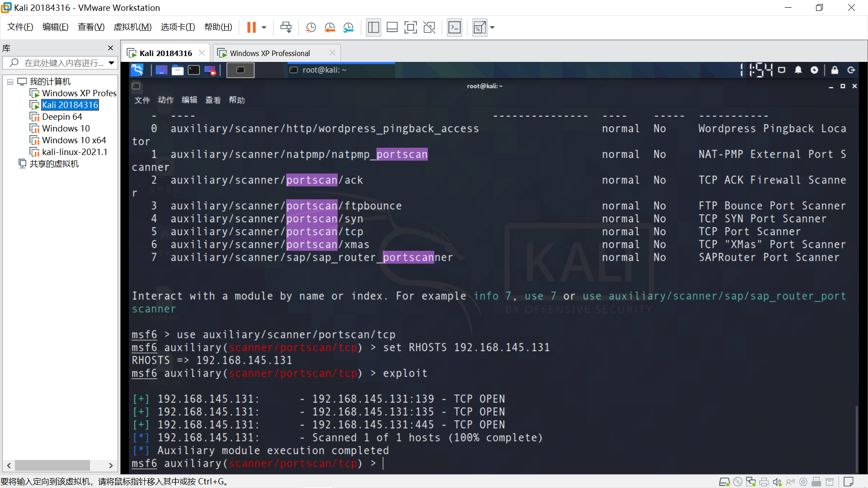868x488 pixels.
Task: Switch to Windows XP Professional tab
Action: (270, 53)
